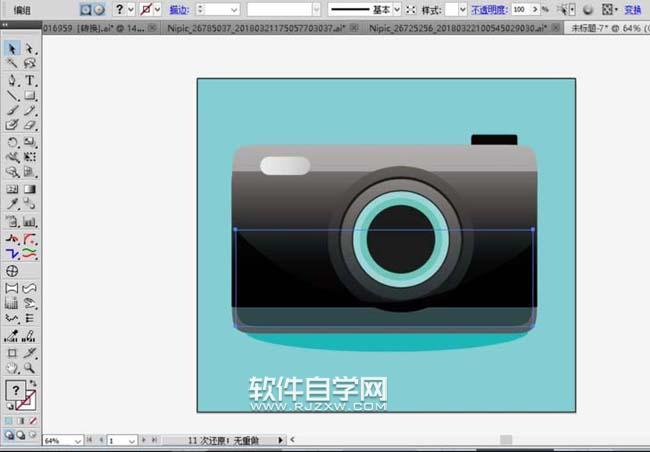650x452 pixels.
Task: Select the Shape Builder tool
Action: [12, 172]
